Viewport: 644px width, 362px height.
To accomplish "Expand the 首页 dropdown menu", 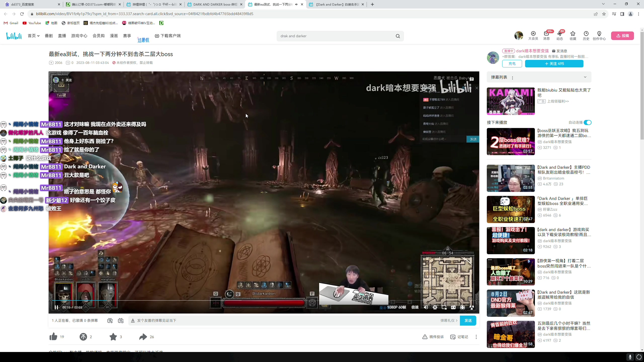I will coord(34,36).
